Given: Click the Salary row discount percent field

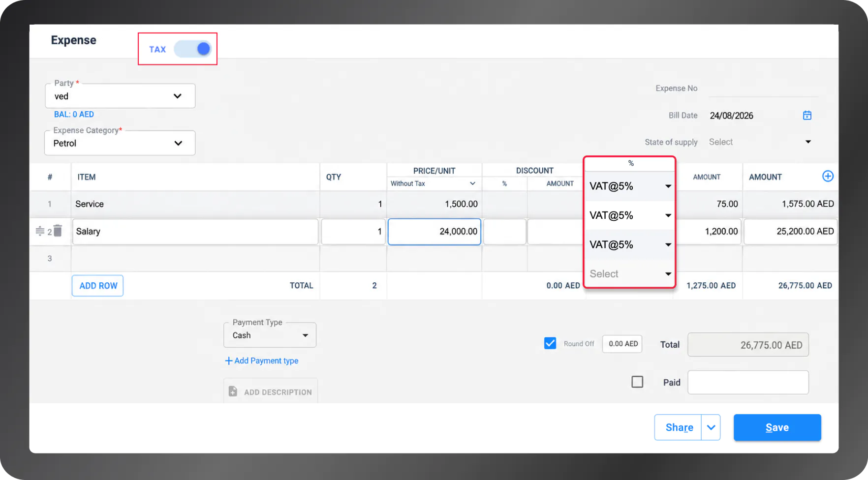Looking at the screenshot, I should point(505,231).
